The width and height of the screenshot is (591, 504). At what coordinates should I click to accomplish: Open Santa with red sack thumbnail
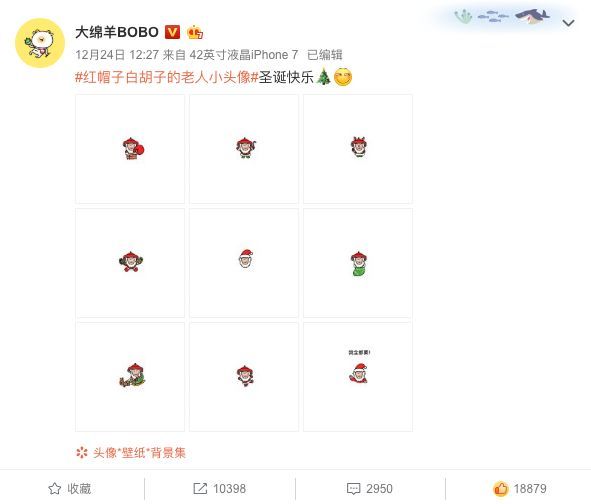pyautogui.click(x=130, y=149)
